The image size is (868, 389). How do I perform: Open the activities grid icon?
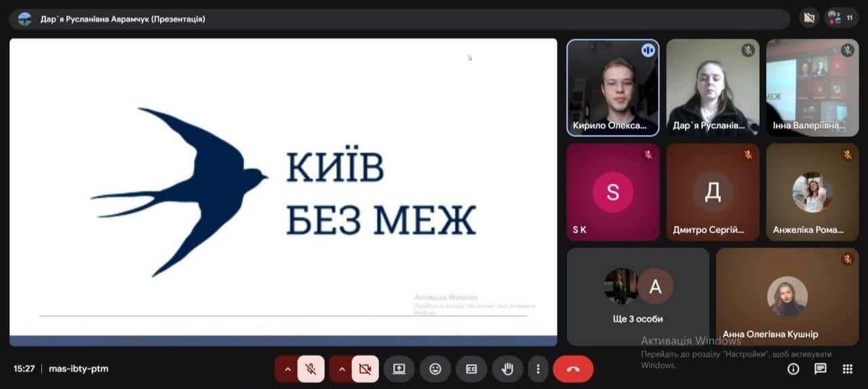pos(848,369)
